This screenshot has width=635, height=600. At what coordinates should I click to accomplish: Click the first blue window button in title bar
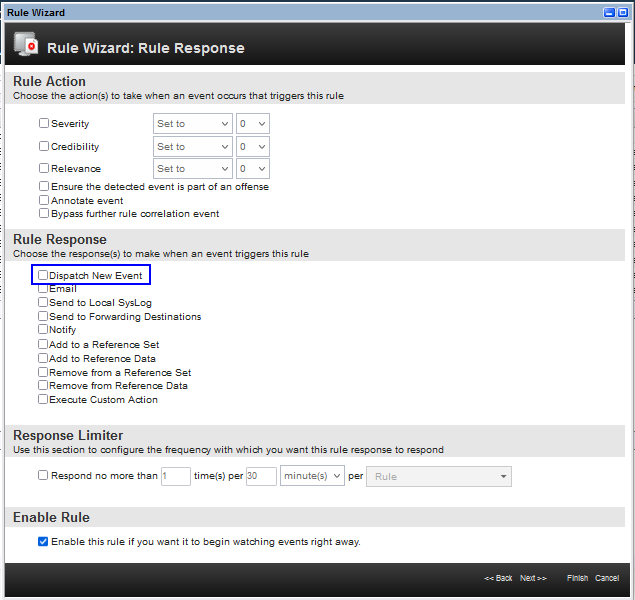tap(609, 13)
